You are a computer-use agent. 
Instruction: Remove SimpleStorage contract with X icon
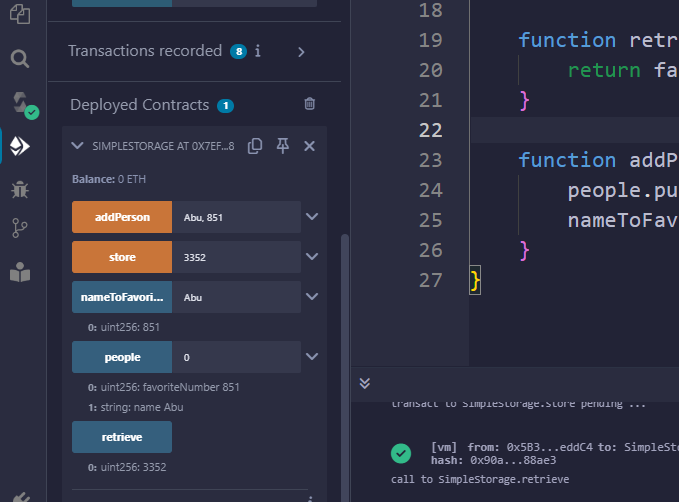coord(309,146)
